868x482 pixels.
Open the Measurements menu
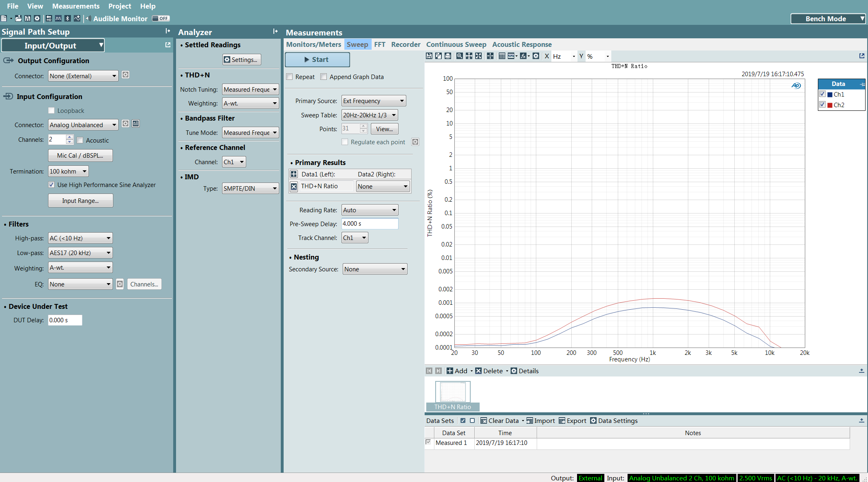tap(76, 6)
